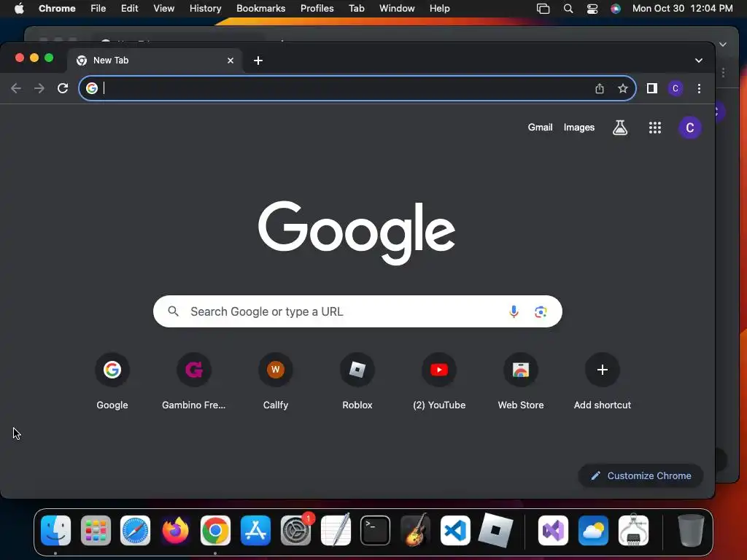
Task: Expand tab search in the background window
Action: point(723,44)
